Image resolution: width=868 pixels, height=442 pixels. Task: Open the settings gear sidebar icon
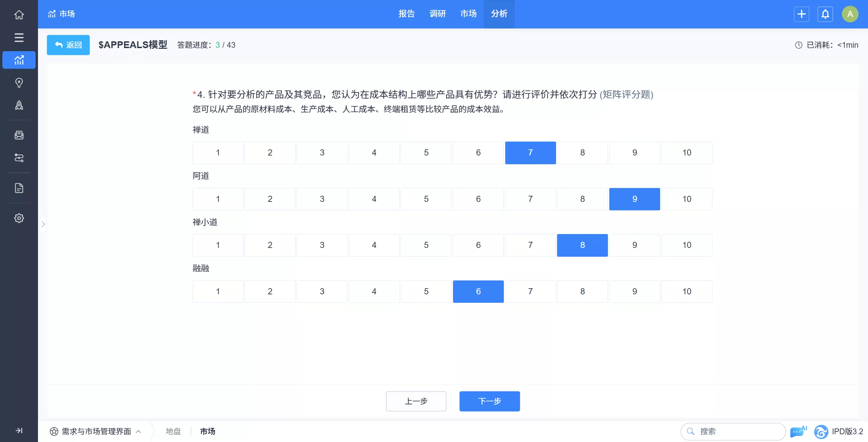[19, 218]
